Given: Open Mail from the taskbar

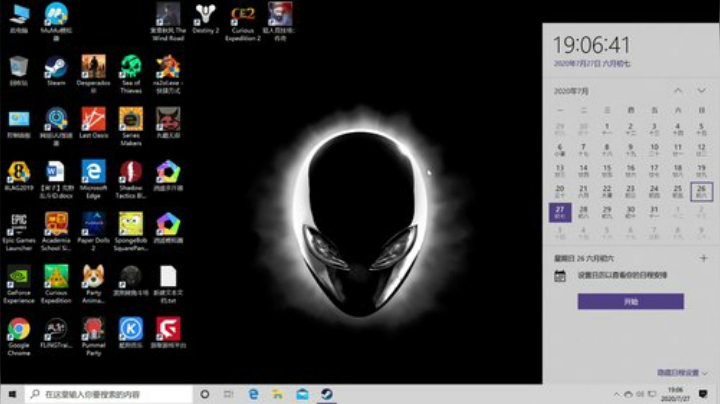Looking at the screenshot, I should pyautogui.click(x=302, y=394).
